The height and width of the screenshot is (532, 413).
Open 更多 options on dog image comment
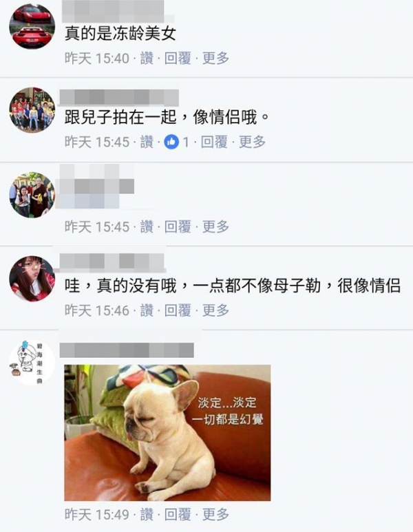[x=216, y=514]
